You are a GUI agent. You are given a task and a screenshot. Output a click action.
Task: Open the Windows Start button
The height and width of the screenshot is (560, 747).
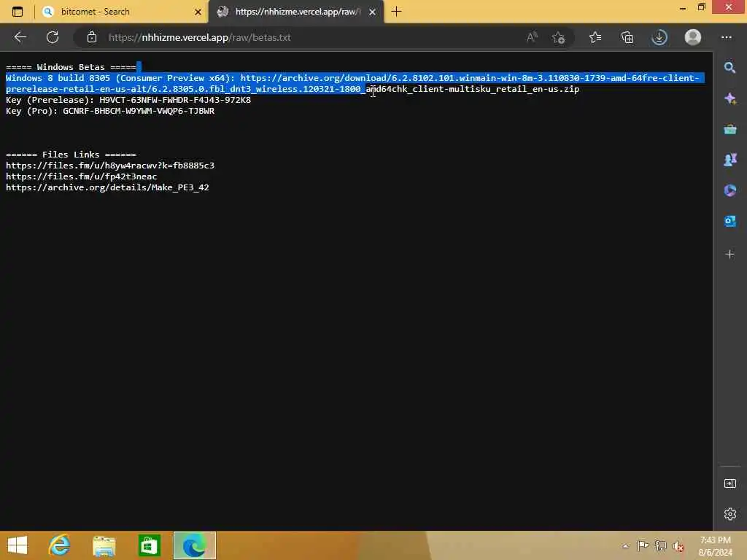pyautogui.click(x=18, y=545)
